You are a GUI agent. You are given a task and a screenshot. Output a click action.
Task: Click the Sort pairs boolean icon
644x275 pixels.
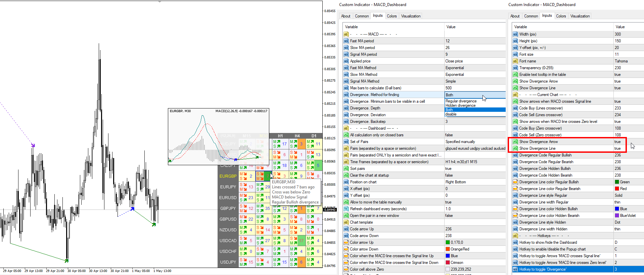(x=346, y=169)
